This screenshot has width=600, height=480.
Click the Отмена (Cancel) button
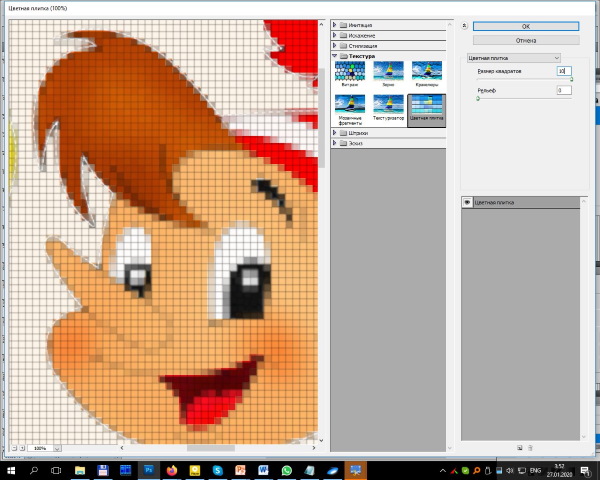[x=526, y=40]
